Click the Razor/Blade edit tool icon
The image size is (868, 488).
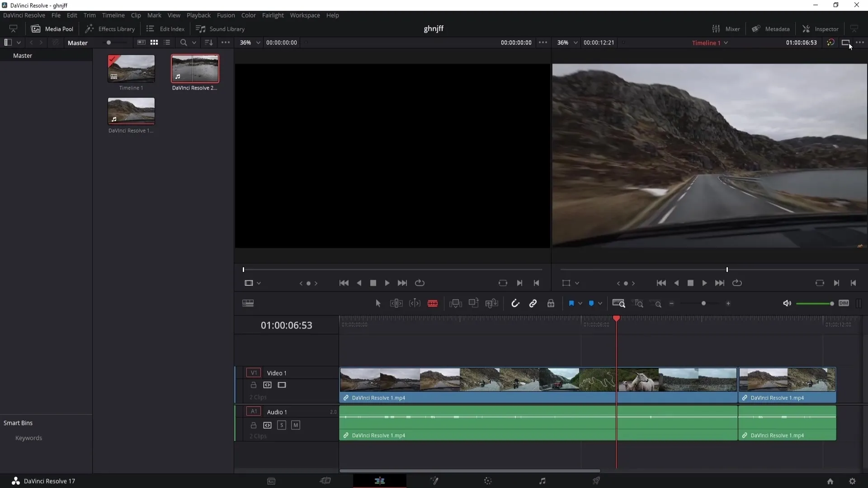[433, 303]
